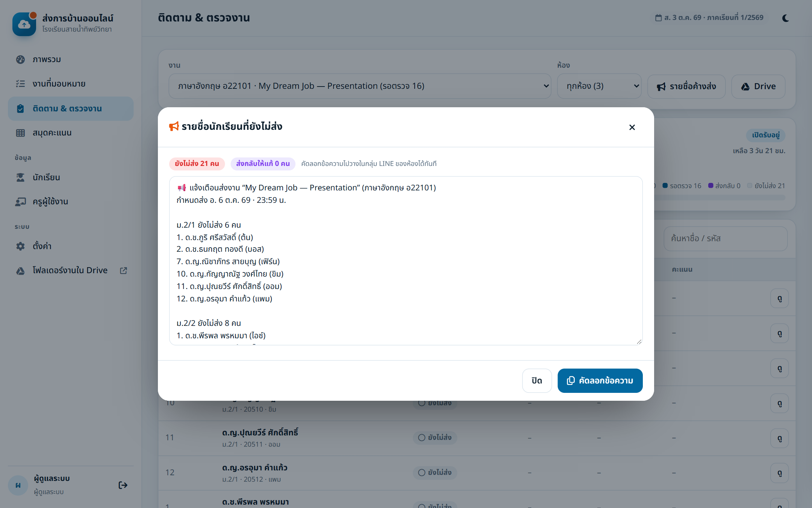The image size is (812, 508).
Task: Click the ส่งกลับ 0 legend item
Action: point(724,186)
